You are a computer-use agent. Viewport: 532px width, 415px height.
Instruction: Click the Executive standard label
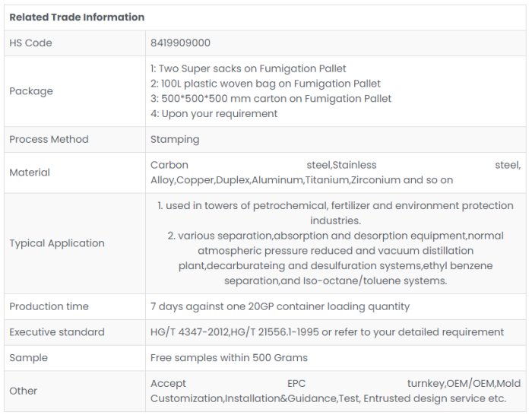(57, 332)
